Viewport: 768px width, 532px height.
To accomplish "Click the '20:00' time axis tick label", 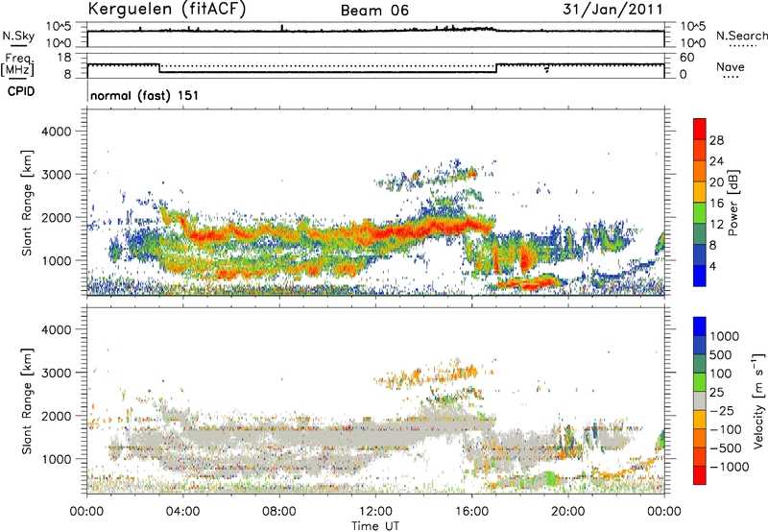I will pyautogui.click(x=567, y=512).
